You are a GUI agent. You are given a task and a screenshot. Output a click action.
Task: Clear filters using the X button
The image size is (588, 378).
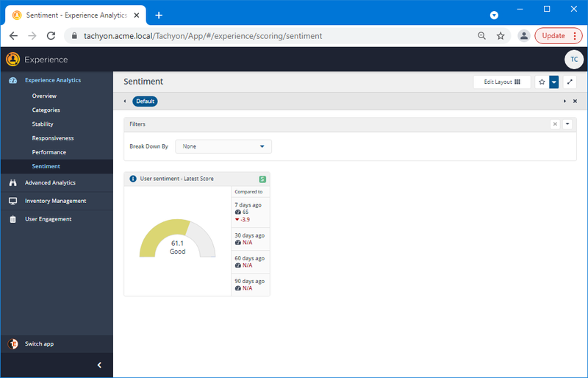(x=555, y=124)
